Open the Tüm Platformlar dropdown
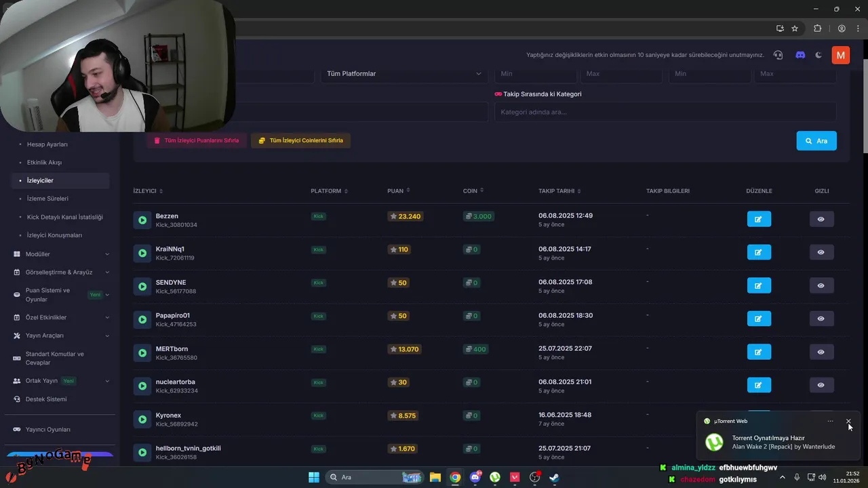 [x=404, y=74]
